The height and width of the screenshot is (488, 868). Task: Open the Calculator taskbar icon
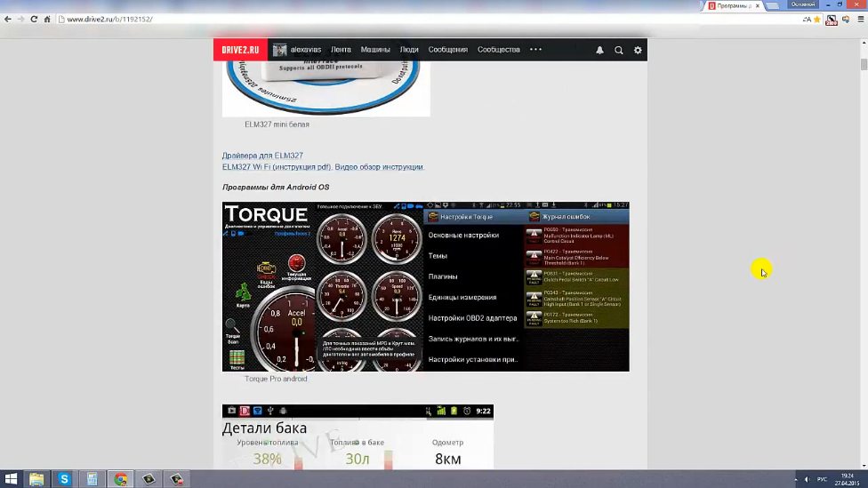(x=92, y=479)
